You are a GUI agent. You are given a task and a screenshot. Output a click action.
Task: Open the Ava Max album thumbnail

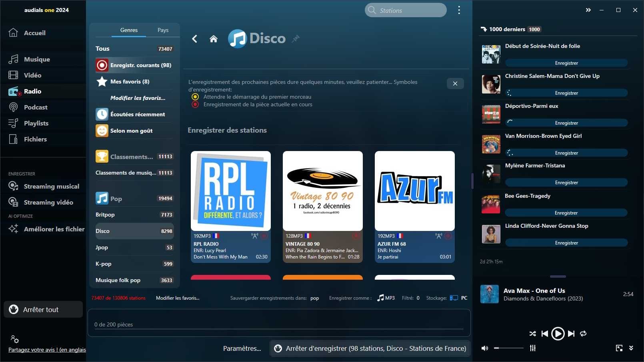[x=490, y=294]
